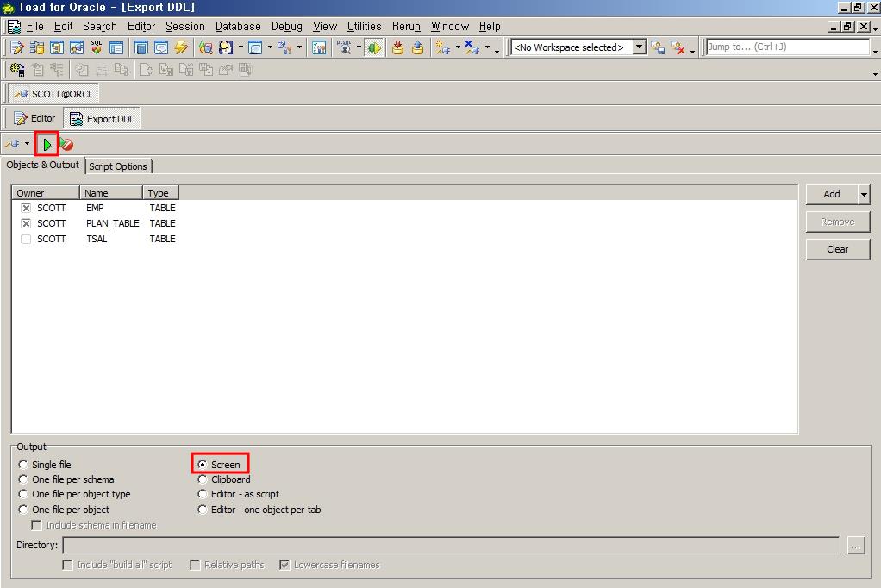Screen dimensions: 881x588
Task: Open the Database menu
Action: [238, 27]
